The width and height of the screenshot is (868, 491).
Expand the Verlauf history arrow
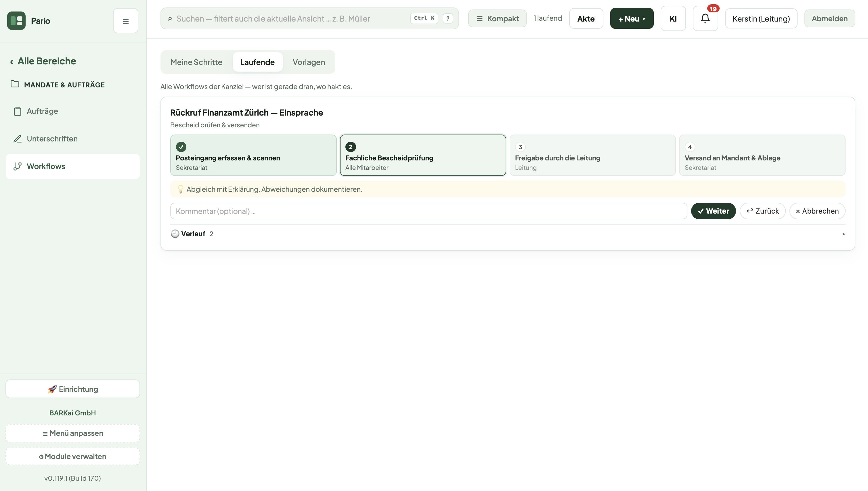[x=844, y=234]
